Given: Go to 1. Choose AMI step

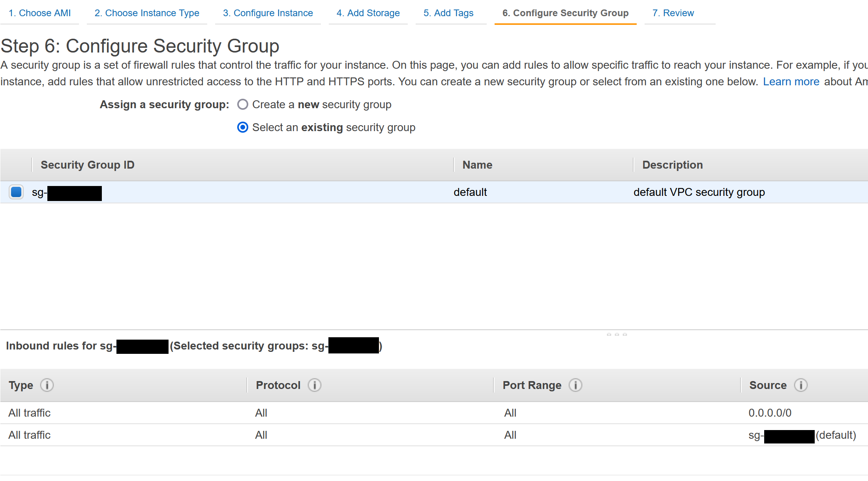Looking at the screenshot, I should click(x=39, y=13).
